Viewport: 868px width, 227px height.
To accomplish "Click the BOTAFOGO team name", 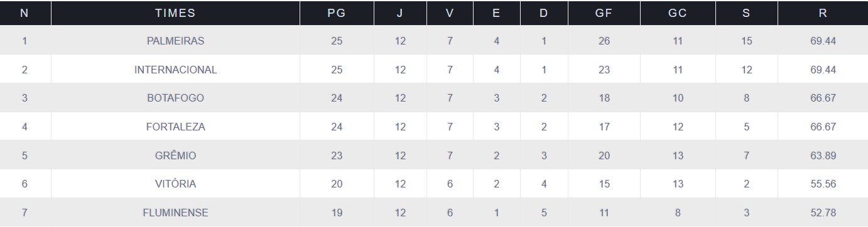I will pos(175,98).
